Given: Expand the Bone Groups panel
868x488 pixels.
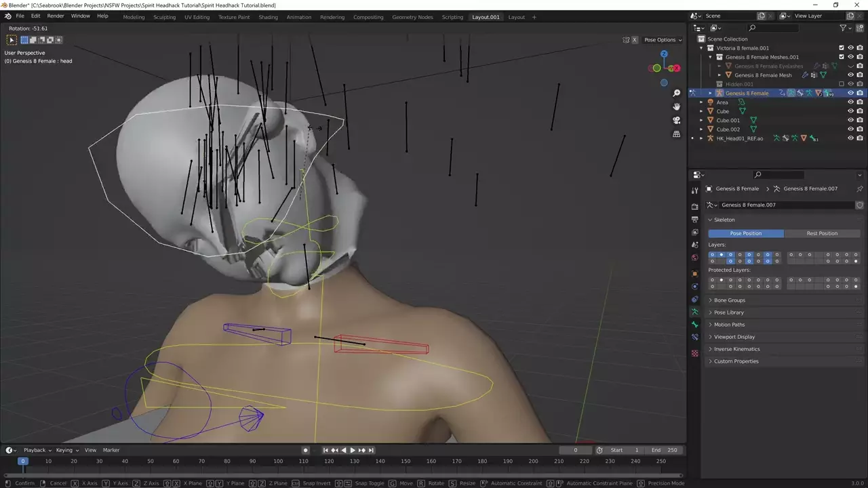Looking at the screenshot, I should [729, 300].
